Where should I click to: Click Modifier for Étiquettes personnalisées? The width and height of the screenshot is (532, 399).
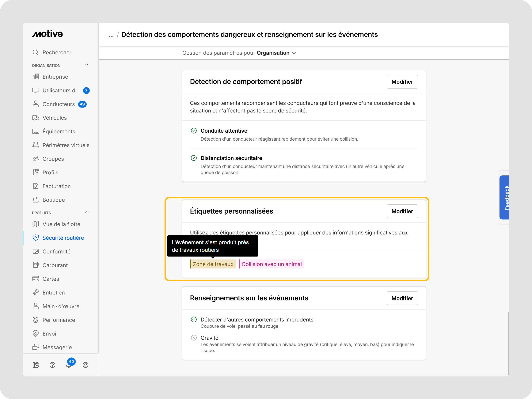[x=402, y=211]
